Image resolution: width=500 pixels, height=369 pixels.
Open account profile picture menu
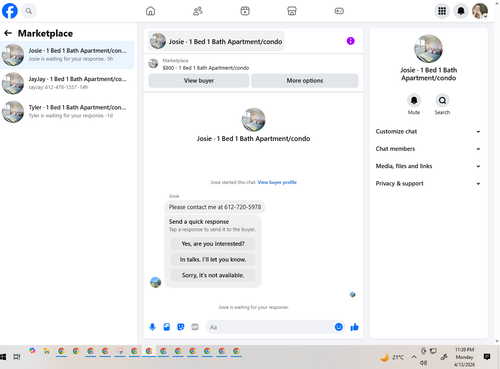click(x=480, y=11)
